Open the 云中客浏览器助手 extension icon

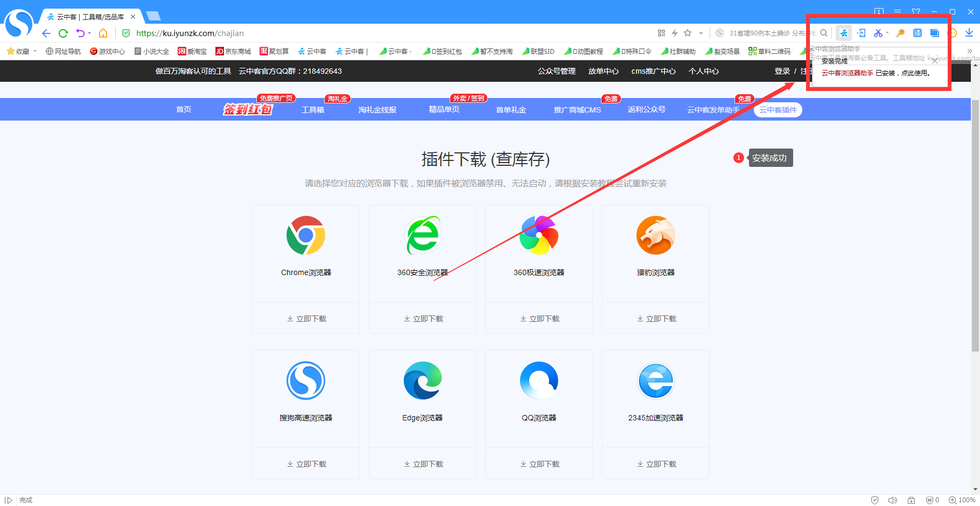(x=844, y=33)
